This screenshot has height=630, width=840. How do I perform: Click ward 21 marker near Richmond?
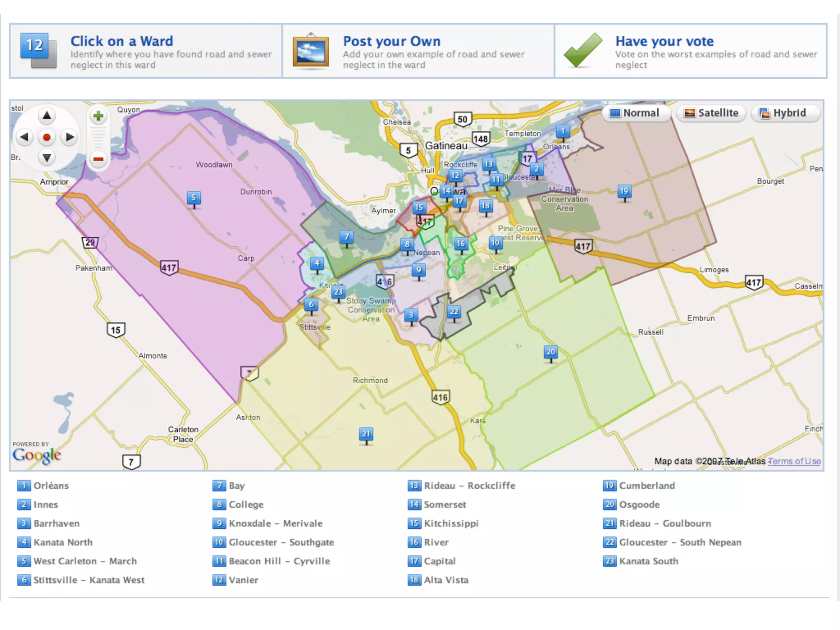tap(366, 434)
